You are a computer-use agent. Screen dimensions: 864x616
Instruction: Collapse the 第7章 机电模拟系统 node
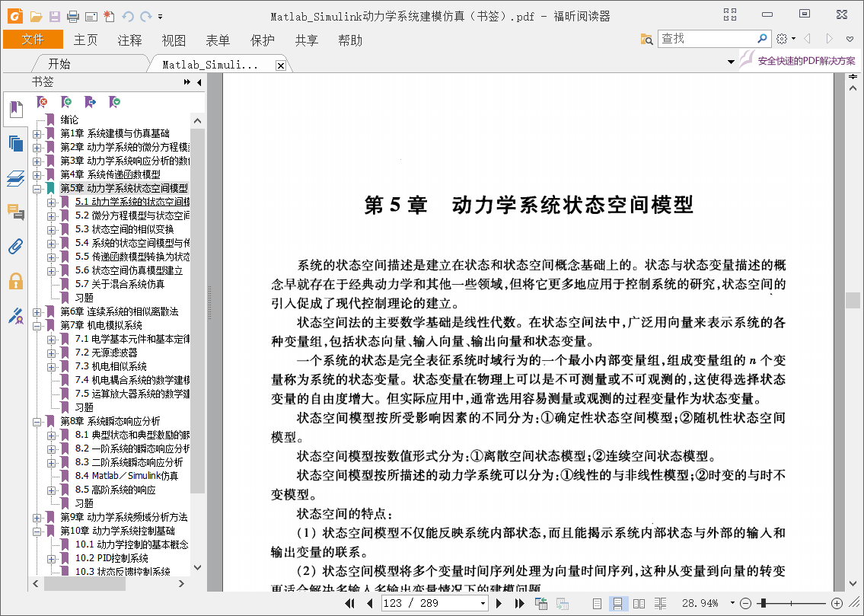[37, 326]
